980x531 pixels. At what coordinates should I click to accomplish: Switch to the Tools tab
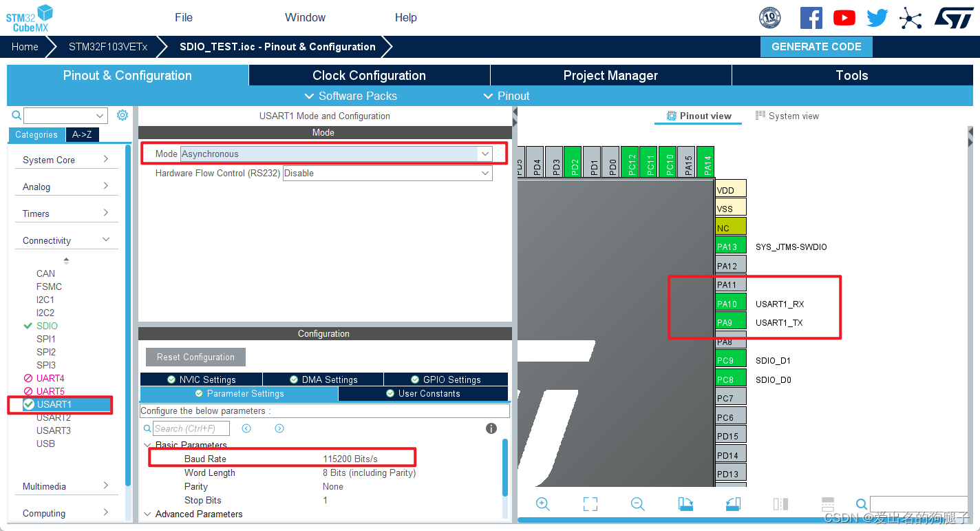(852, 76)
